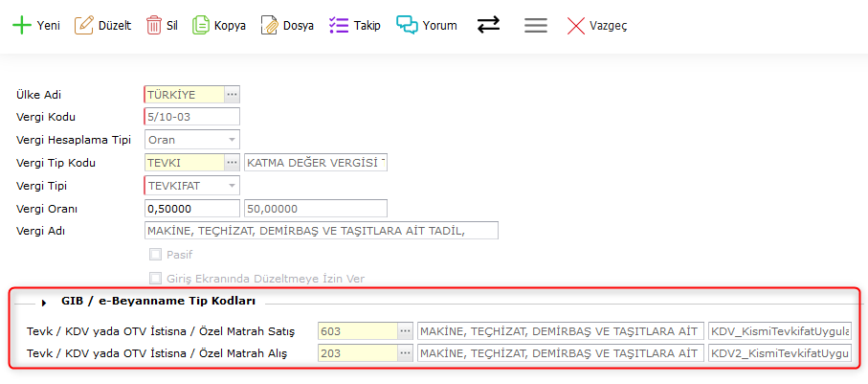The height and width of the screenshot is (384, 868).
Task: Click the Sil trash can icon
Action: coord(153,26)
